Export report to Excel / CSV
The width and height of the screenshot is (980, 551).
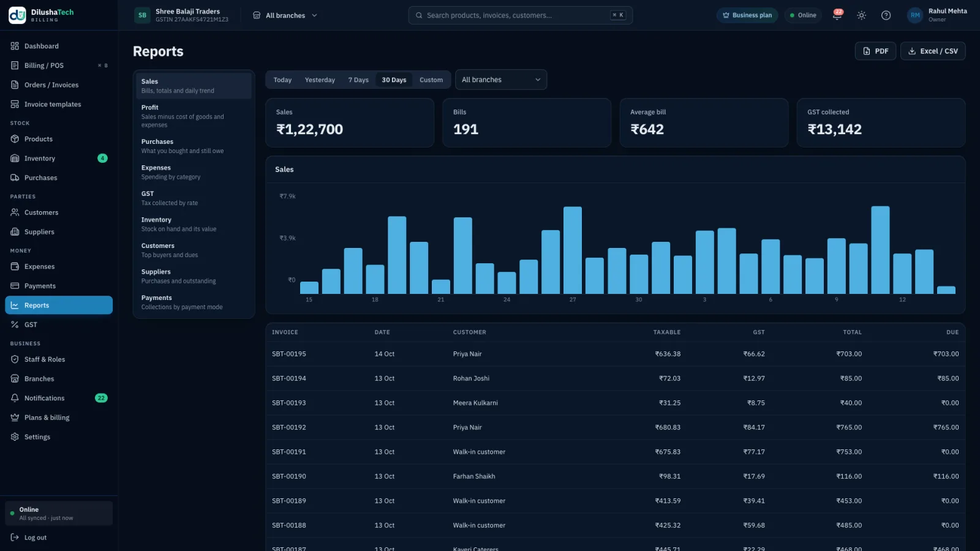(933, 51)
